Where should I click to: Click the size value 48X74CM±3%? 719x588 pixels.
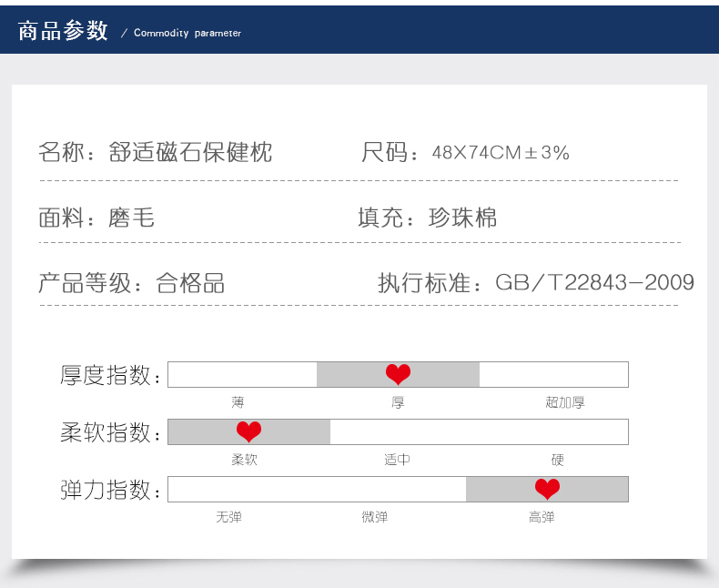tap(501, 152)
